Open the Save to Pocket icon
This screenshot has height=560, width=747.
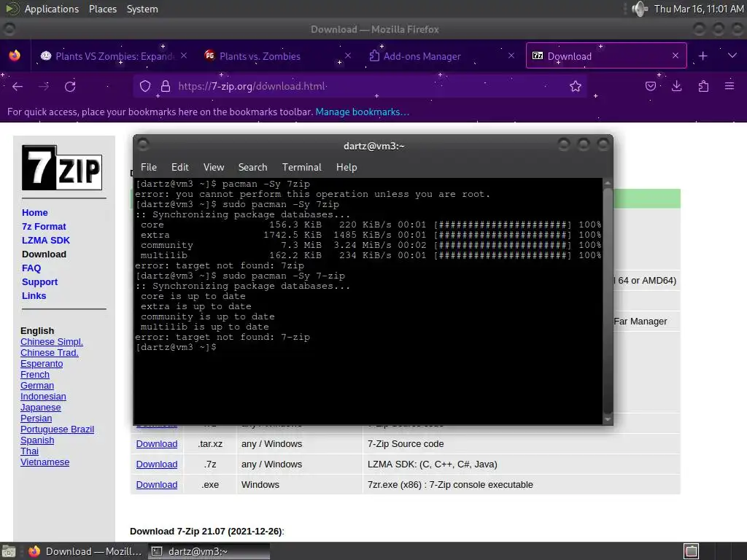pos(650,86)
